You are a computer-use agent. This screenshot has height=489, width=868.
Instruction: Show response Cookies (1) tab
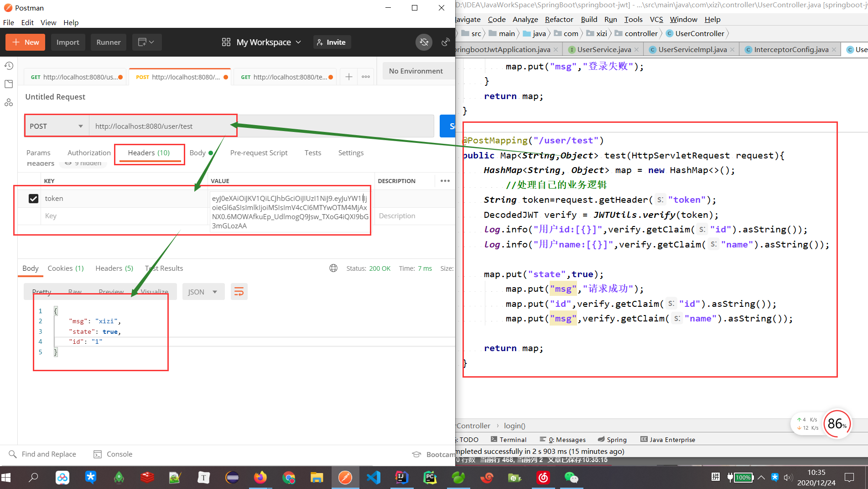pos(66,268)
